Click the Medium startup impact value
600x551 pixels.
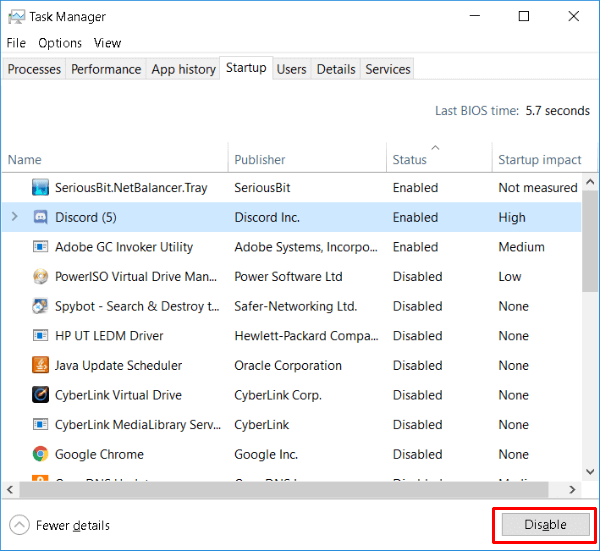click(x=521, y=247)
